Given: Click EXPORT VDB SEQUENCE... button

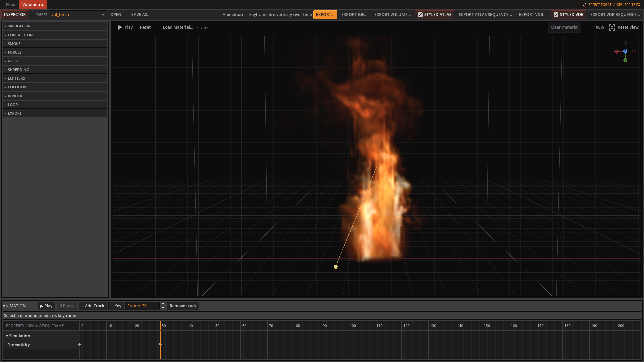Looking at the screenshot, I should (x=615, y=15).
